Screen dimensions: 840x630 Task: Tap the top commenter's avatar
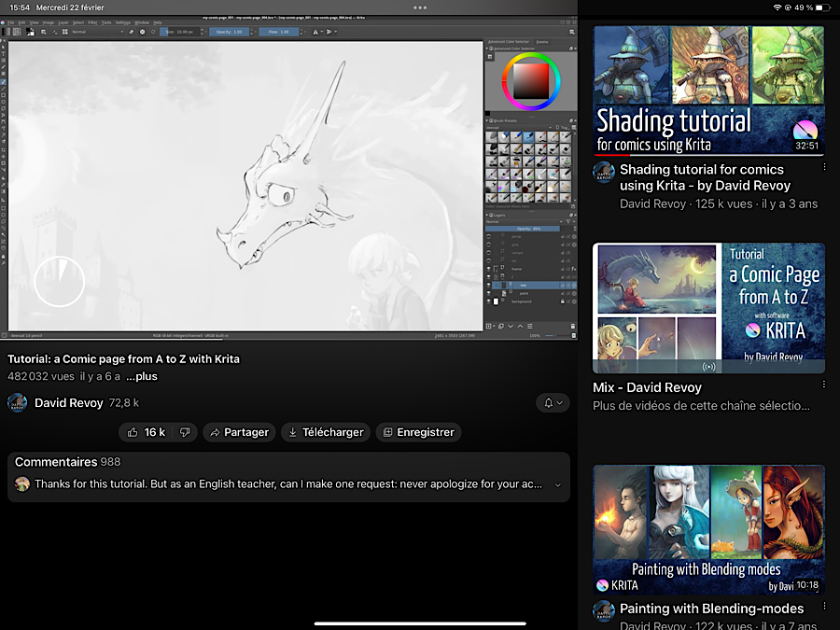(x=22, y=484)
